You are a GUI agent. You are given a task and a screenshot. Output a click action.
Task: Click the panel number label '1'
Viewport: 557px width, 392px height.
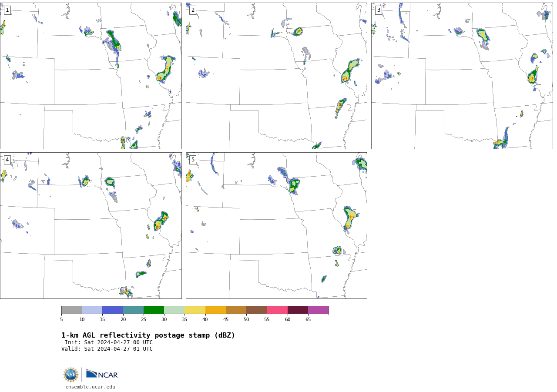[x=7, y=10]
